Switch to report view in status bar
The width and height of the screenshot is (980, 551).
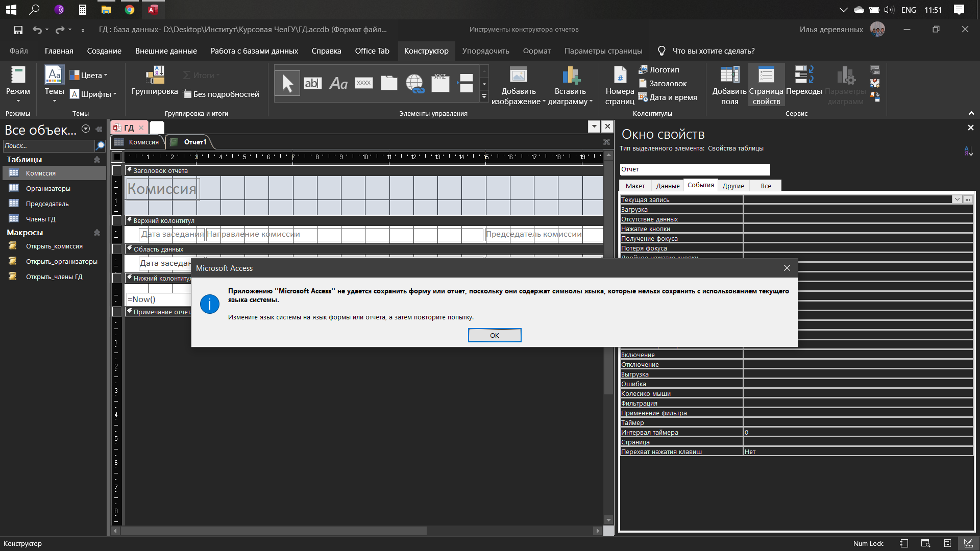[x=903, y=543]
